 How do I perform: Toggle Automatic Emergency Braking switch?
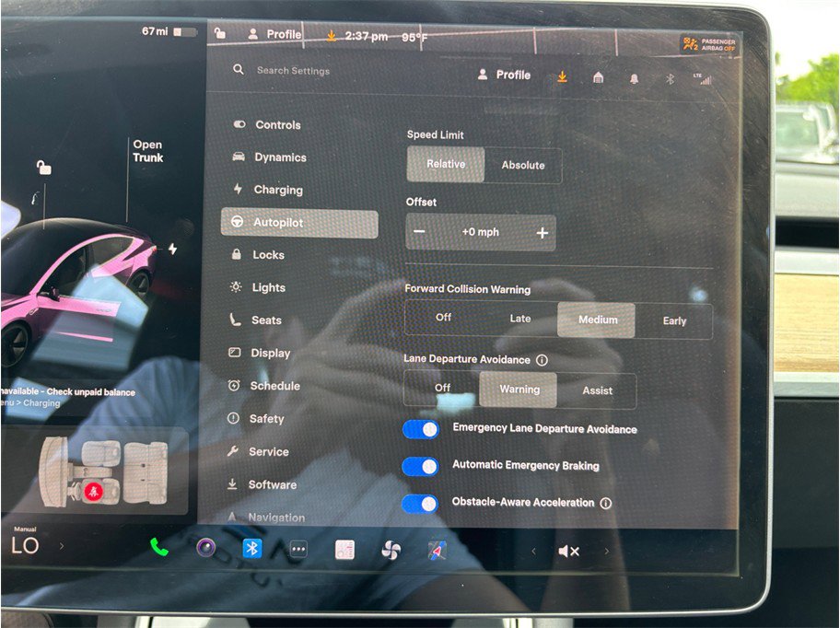(x=420, y=466)
